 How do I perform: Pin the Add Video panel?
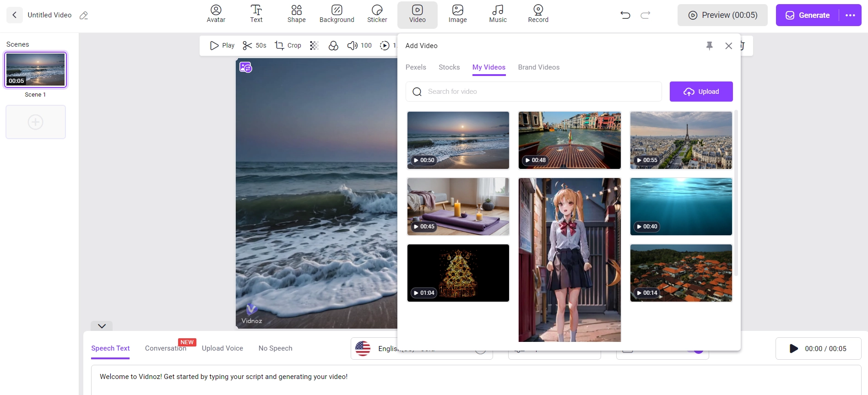coord(709,46)
